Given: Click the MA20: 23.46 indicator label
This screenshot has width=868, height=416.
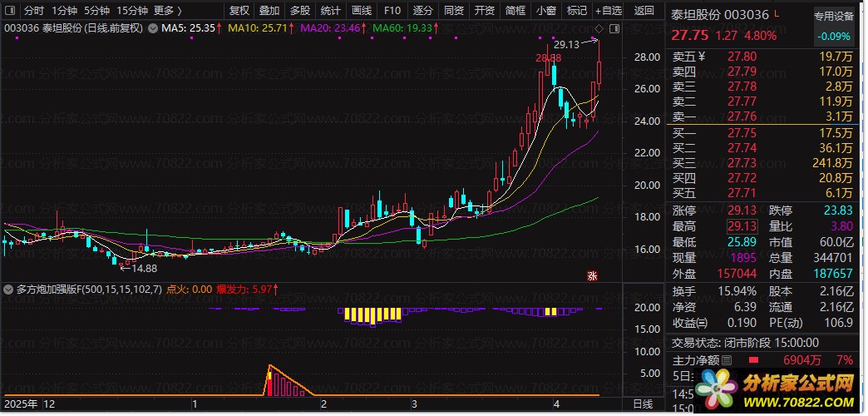Looking at the screenshot, I should pyautogui.click(x=332, y=27).
